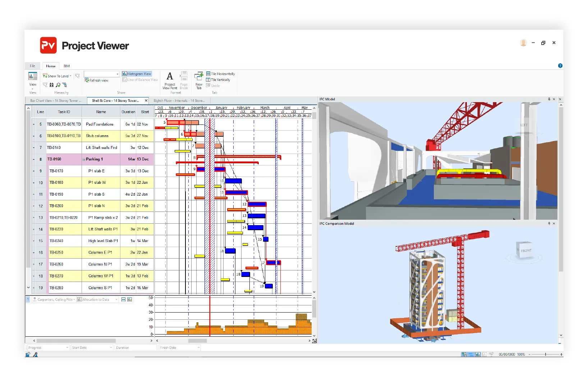Open Project View Font
The height and width of the screenshot is (387, 588).
(x=170, y=81)
